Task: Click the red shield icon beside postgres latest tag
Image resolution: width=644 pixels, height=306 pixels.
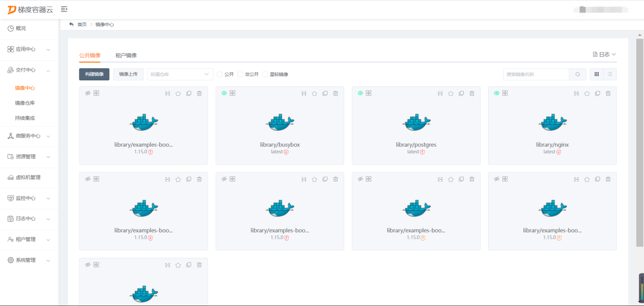Action: tap(422, 152)
